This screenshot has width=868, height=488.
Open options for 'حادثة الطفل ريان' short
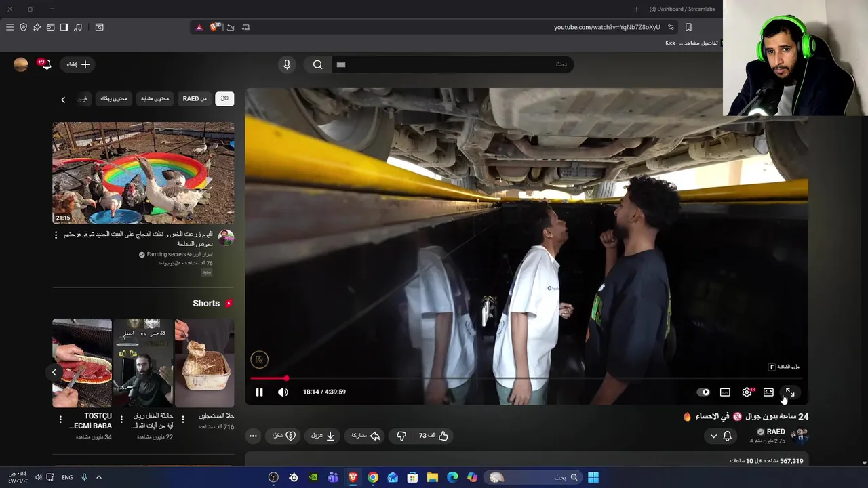point(121,420)
